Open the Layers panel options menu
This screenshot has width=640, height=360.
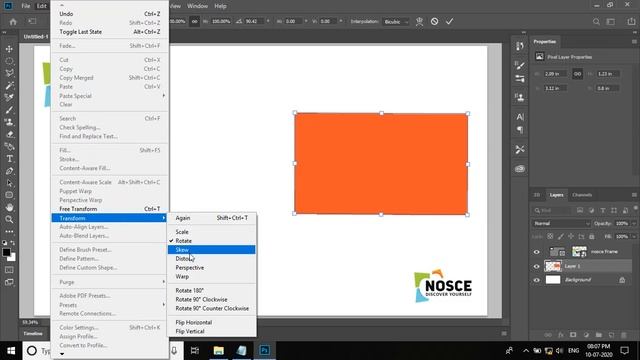(634, 195)
